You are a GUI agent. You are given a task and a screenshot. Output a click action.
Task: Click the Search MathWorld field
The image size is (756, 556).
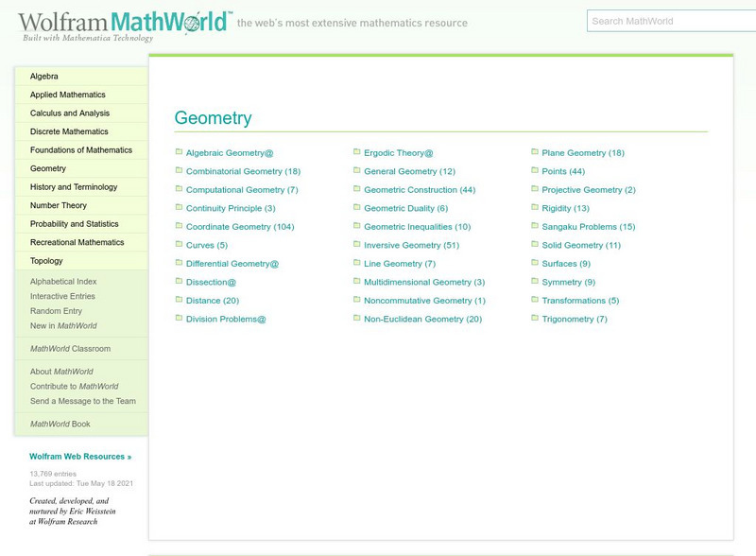[671, 21]
